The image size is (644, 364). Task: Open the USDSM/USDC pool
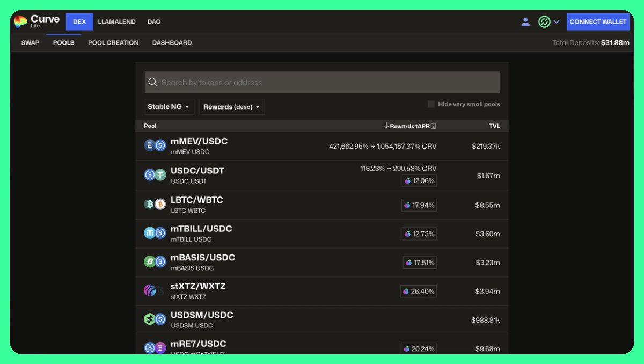point(322,320)
